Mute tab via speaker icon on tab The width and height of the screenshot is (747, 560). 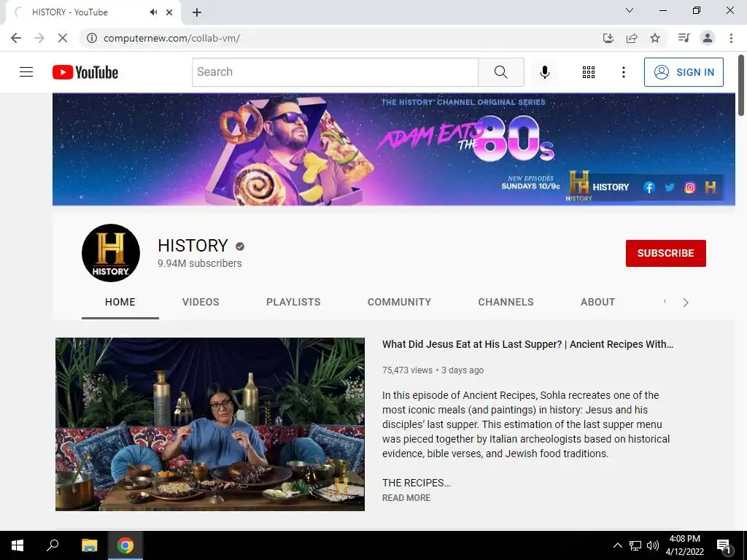tap(153, 12)
